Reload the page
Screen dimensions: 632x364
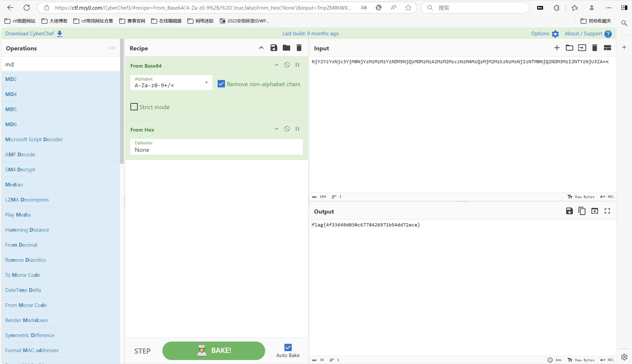click(27, 7)
